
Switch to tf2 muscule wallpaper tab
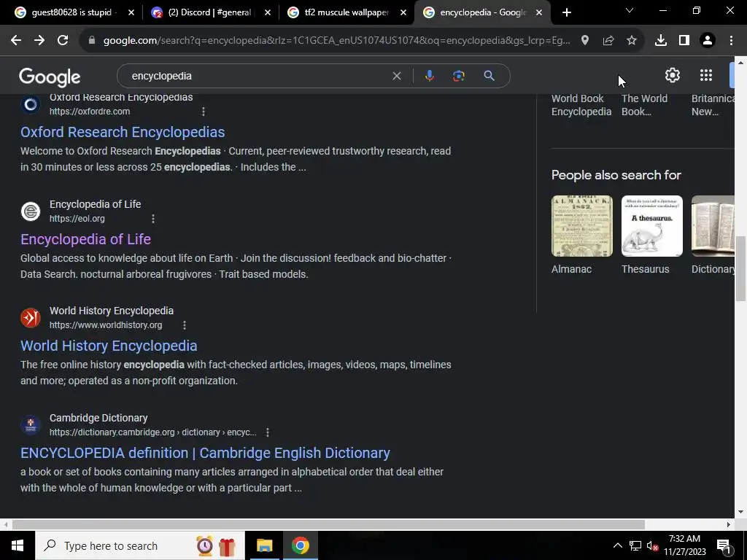click(347, 12)
